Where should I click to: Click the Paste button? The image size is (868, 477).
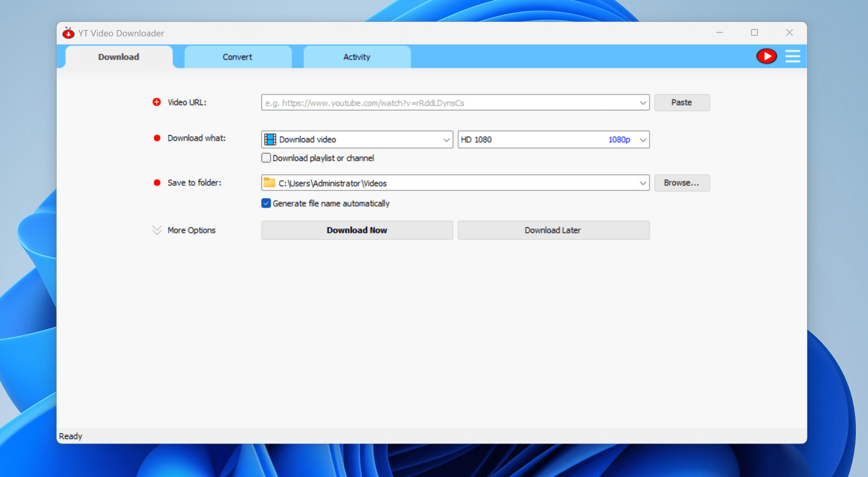(682, 102)
